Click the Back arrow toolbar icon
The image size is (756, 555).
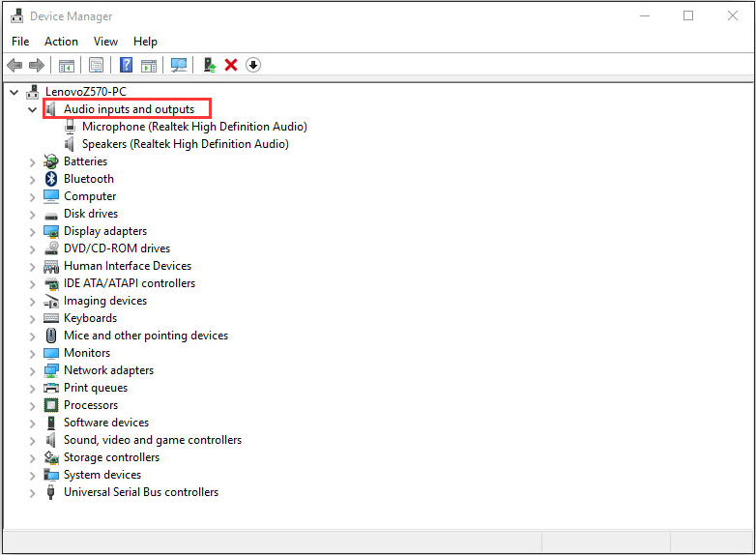click(15, 65)
